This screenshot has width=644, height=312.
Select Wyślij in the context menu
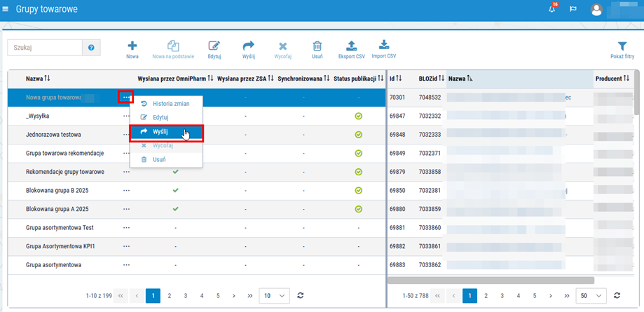tap(165, 132)
